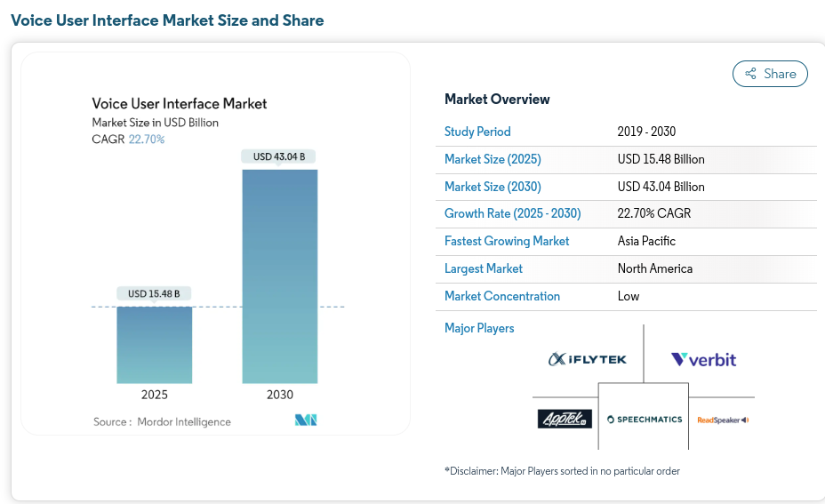
Task: Click the Mordor Intelligence logo in chart
Action: 306,420
